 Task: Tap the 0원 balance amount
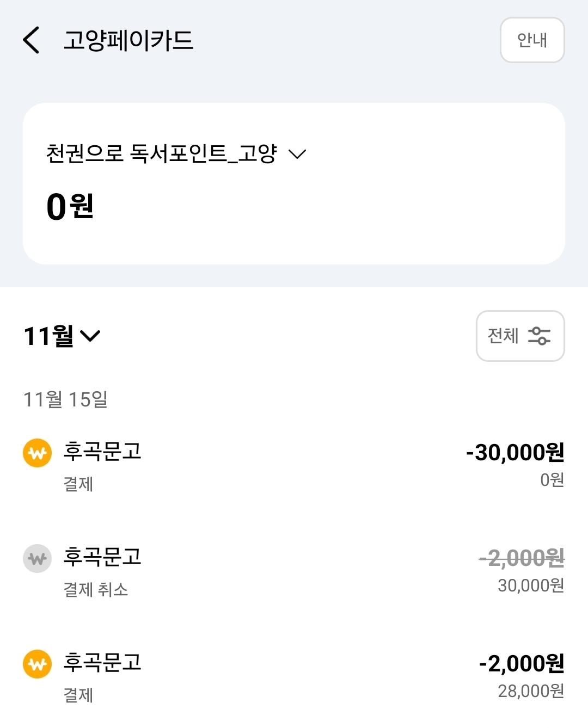(70, 207)
